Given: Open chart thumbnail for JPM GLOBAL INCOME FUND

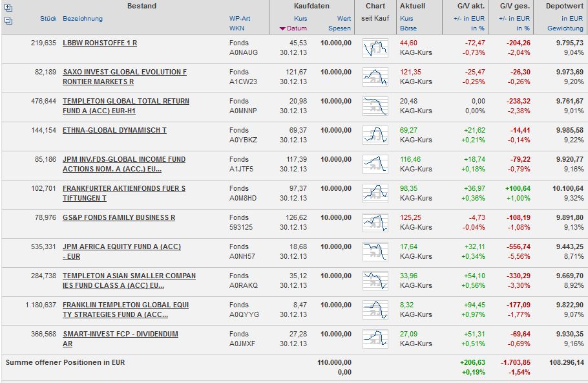Looking at the screenshot, I should click(x=375, y=164).
